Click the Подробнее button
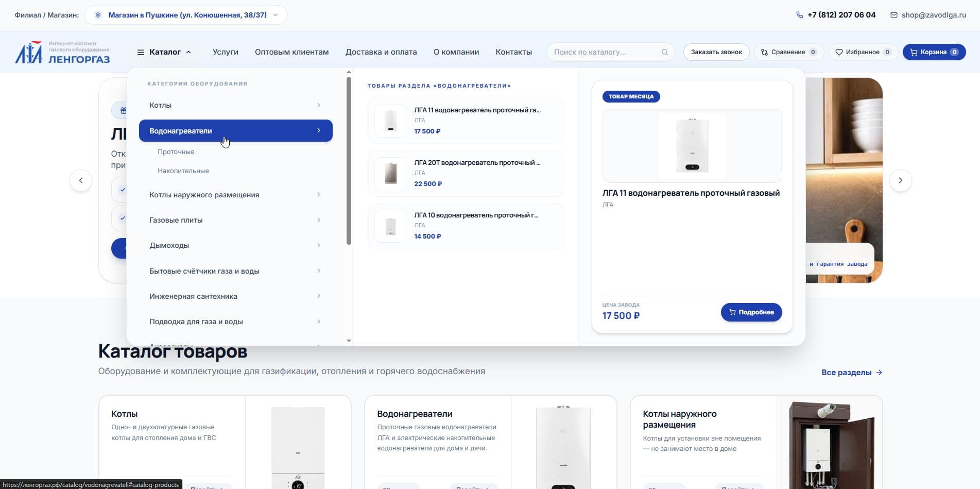980x489 pixels. (751, 312)
